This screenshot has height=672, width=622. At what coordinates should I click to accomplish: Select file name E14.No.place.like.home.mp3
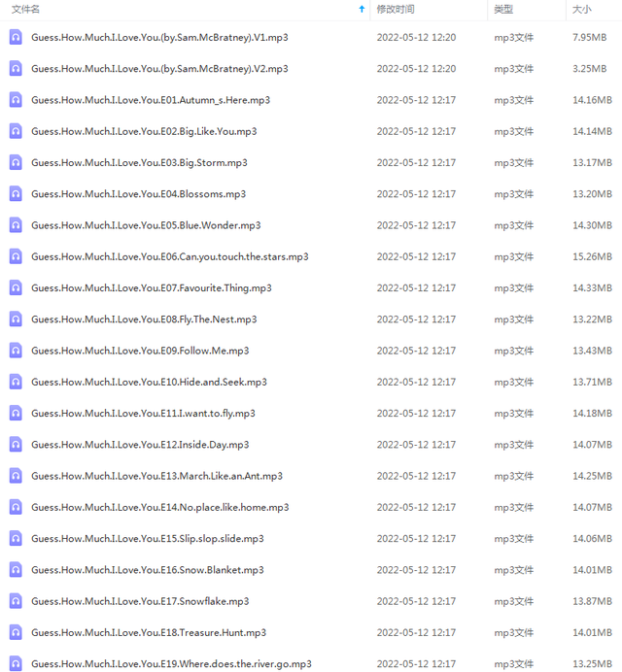[160, 507]
